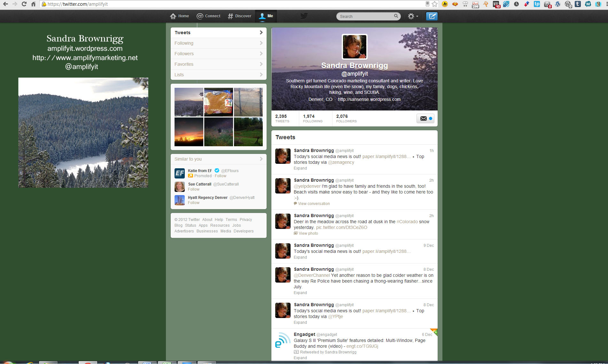This screenshot has height=364, width=608.
Task: Open the waffle photo thumbnail
Action: [x=219, y=102]
